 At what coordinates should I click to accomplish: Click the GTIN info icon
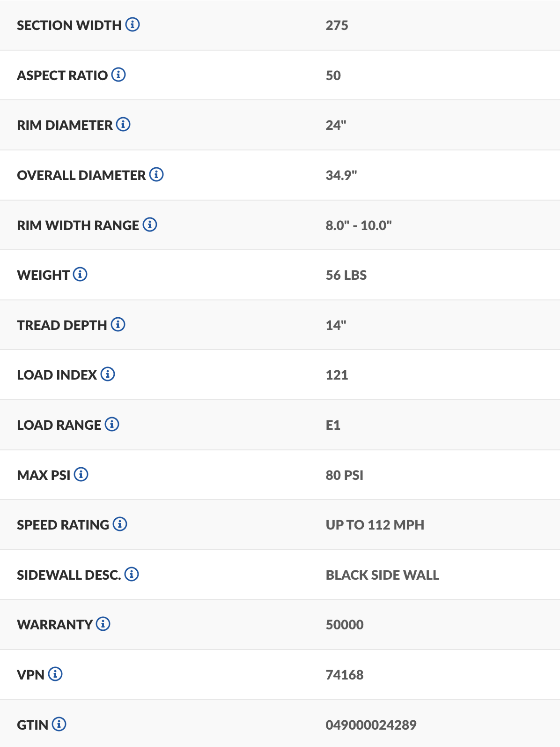59,724
